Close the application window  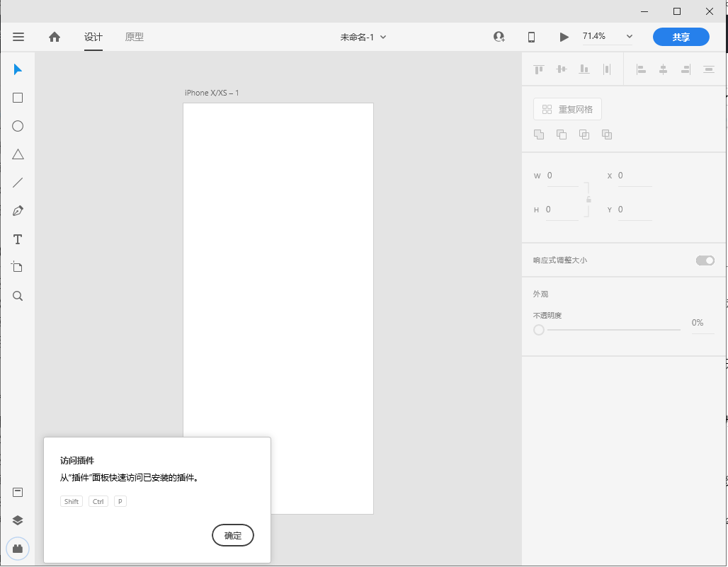coord(710,11)
